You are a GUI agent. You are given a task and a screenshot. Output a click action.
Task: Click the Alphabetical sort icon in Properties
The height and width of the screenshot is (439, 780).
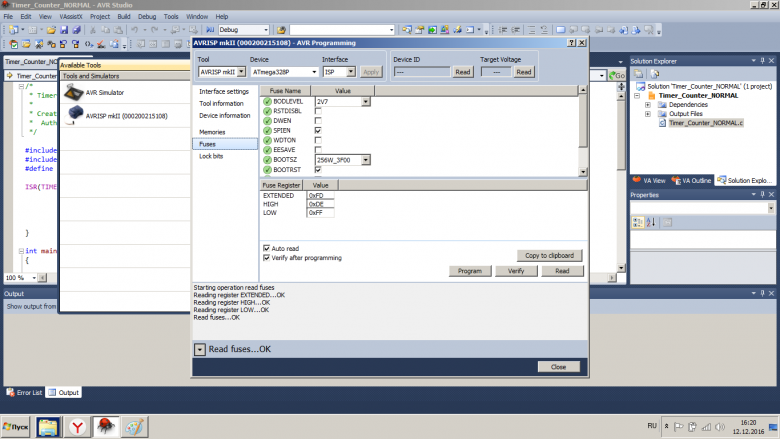tap(651, 222)
